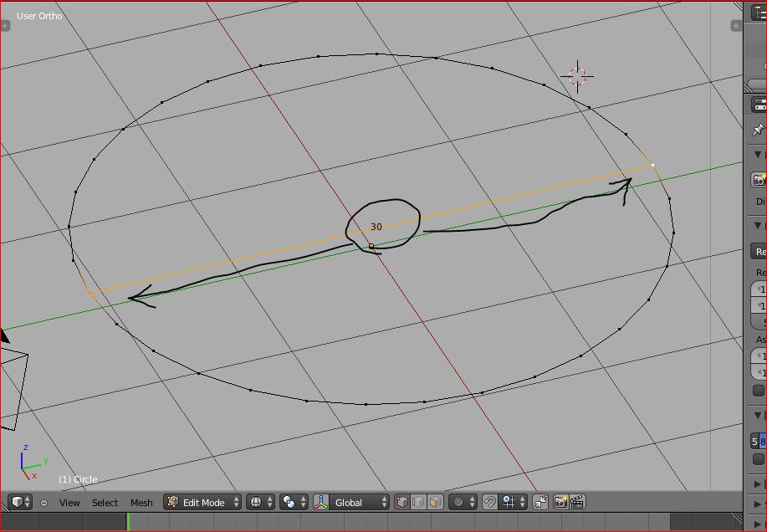The height and width of the screenshot is (532, 767).
Task: Click OpenGL render image camera icon
Action: pyautogui.click(x=560, y=502)
